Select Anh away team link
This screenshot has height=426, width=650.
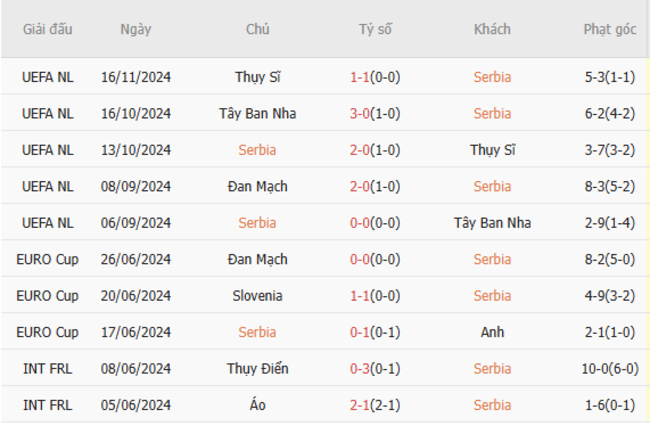[492, 332]
